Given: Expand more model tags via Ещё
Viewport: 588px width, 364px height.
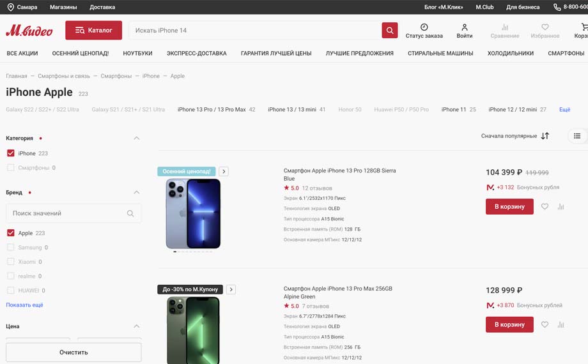Looking at the screenshot, I should pyautogui.click(x=564, y=109).
